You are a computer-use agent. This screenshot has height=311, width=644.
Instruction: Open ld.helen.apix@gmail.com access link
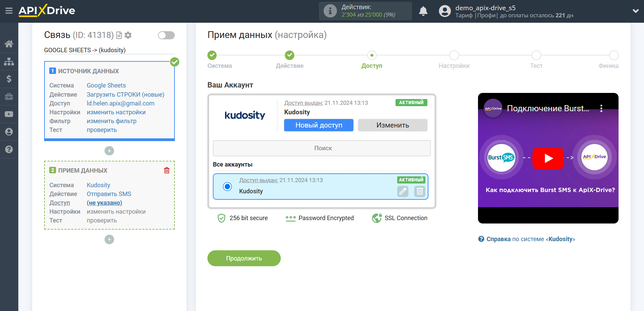pos(121,103)
